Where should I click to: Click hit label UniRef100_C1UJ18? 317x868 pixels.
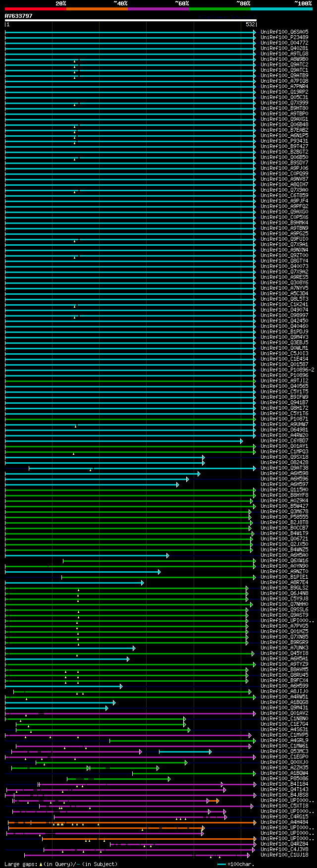(x=284, y=855)
